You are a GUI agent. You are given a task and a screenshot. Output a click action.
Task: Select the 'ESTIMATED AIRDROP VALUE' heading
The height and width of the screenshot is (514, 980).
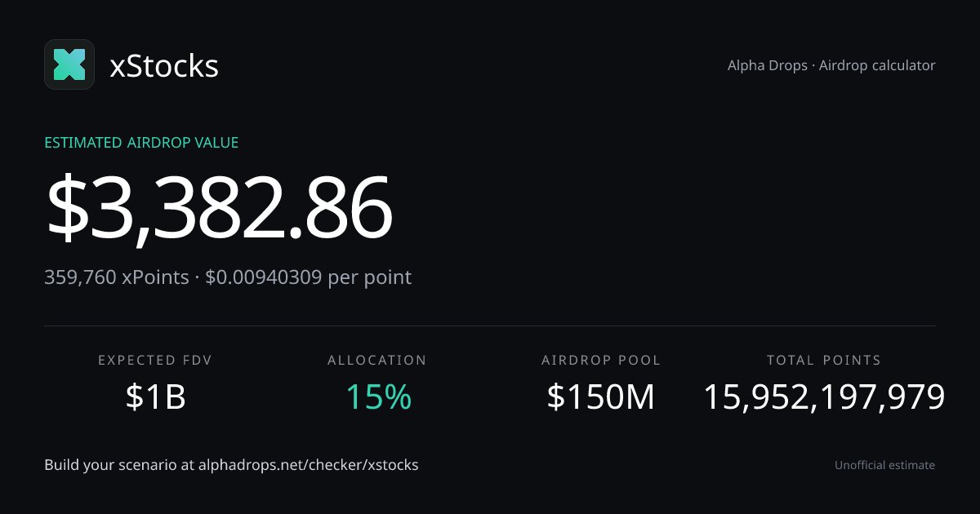pos(141,143)
